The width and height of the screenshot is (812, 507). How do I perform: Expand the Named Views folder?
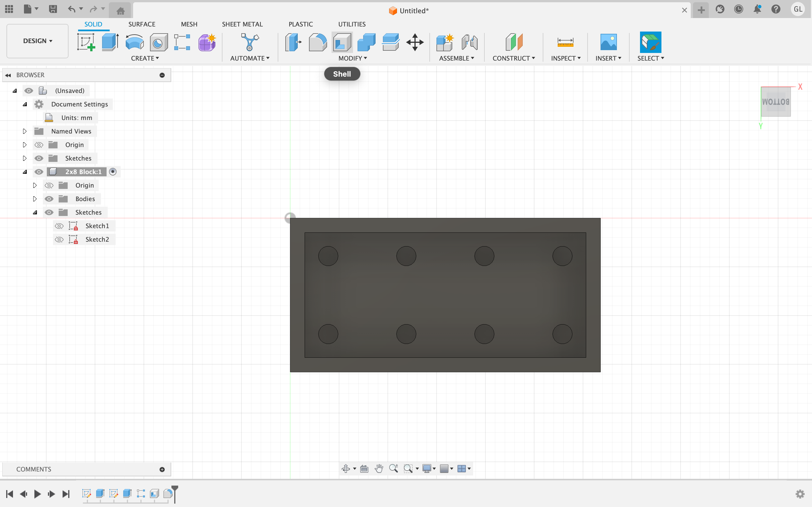(25, 132)
